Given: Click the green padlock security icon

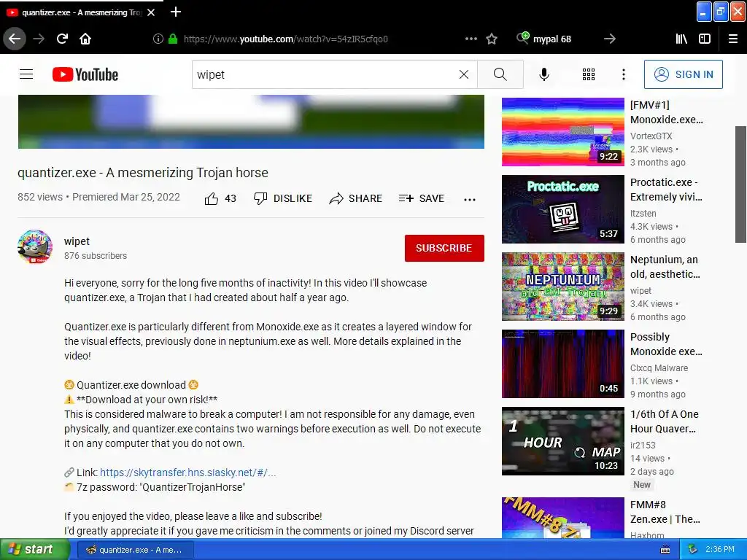Looking at the screenshot, I should pos(173,39).
